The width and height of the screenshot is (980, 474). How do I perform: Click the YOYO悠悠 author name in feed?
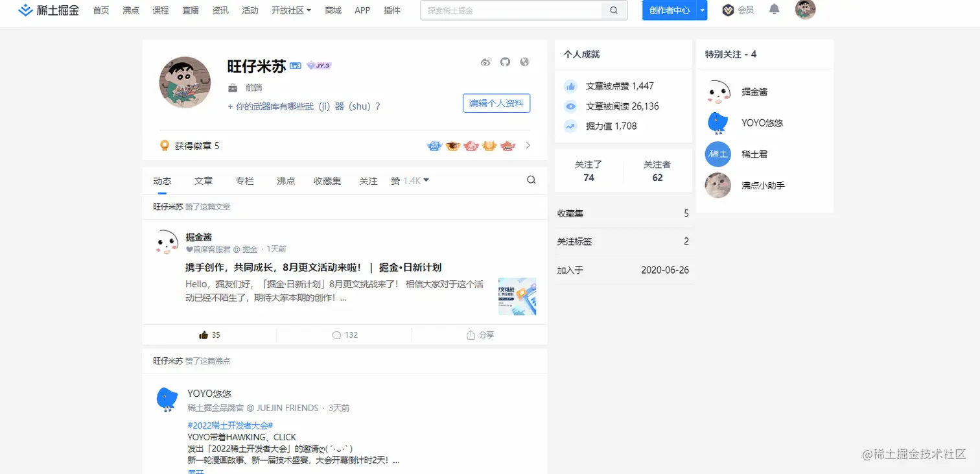tap(209, 394)
